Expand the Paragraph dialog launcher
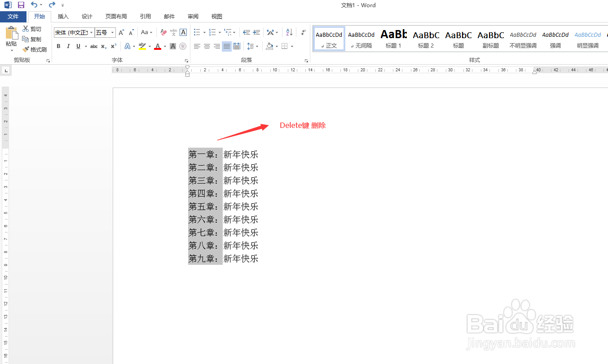The height and width of the screenshot is (364, 608). pyautogui.click(x=306, y=61)
